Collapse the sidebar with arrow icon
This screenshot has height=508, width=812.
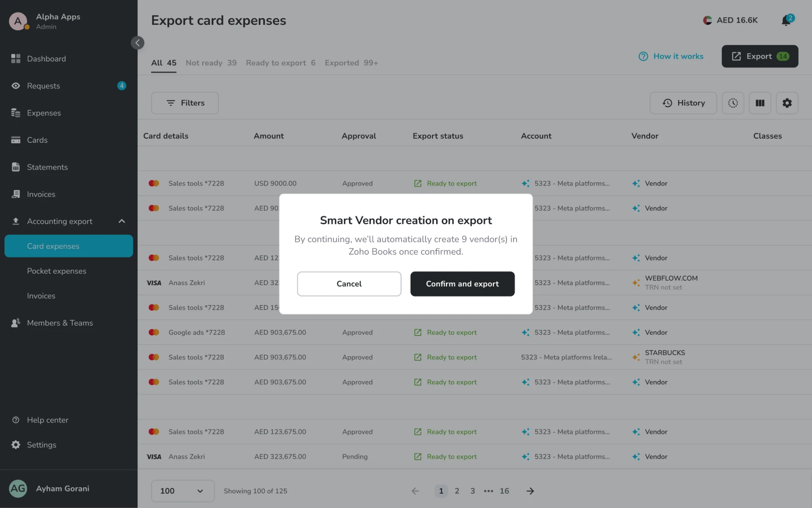pyautogui.click(x=138, y=43)
